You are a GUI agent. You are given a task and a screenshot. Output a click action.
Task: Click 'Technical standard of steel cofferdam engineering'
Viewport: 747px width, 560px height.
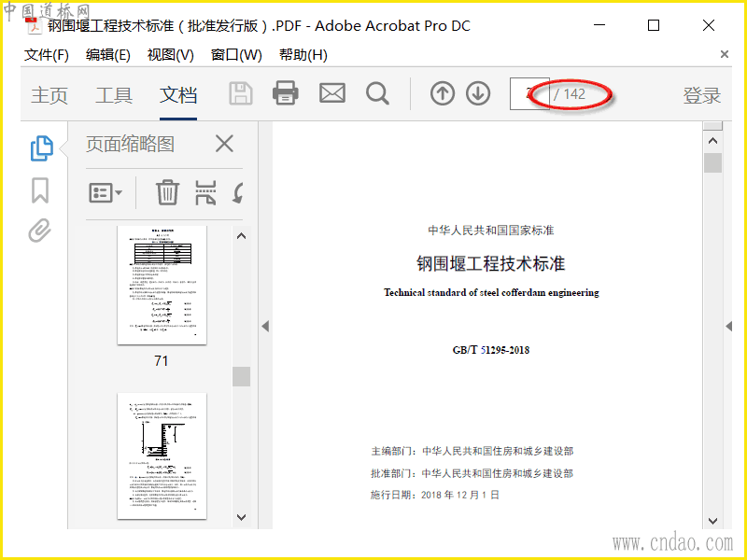pos(491,292)
